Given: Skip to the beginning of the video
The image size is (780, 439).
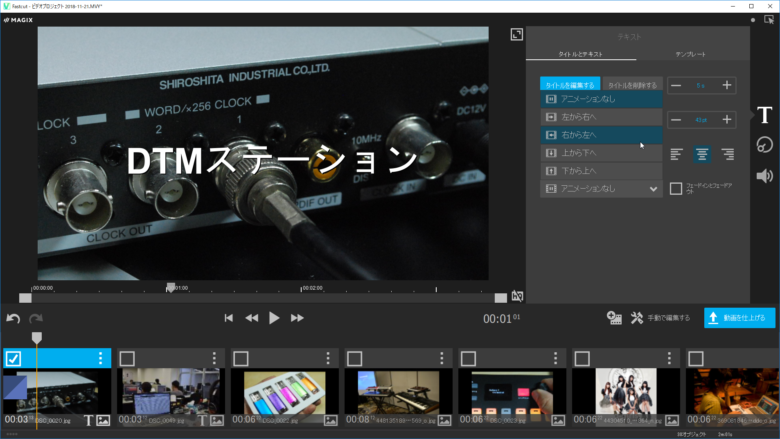Looking at the screenshot, I should pyautogui.click(x=229, y=318).
